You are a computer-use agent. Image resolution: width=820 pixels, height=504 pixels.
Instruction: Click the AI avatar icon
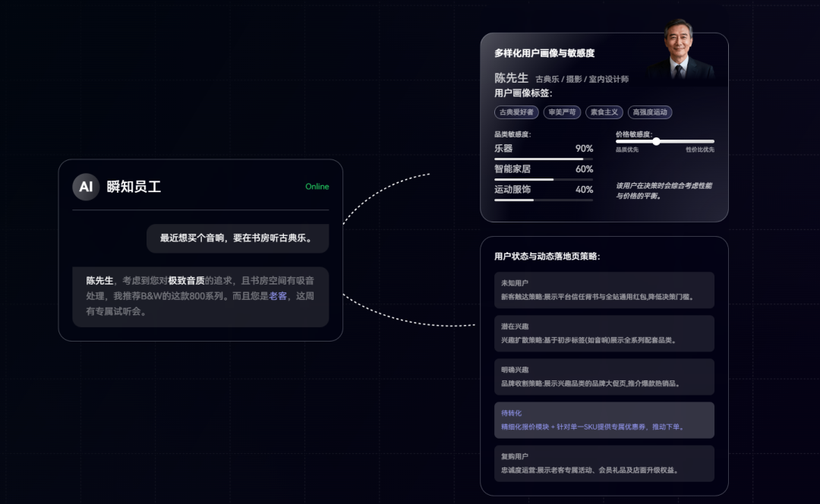pyautogui.click(x=86, y=187)
